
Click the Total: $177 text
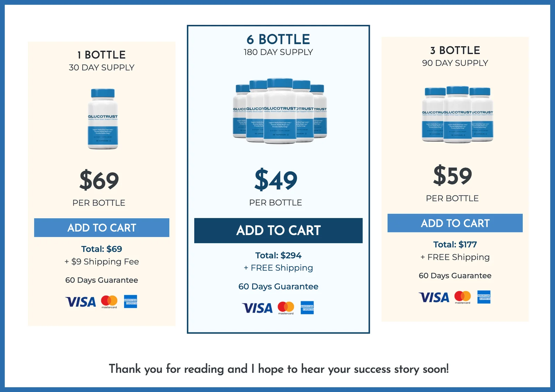click(455, 244)
